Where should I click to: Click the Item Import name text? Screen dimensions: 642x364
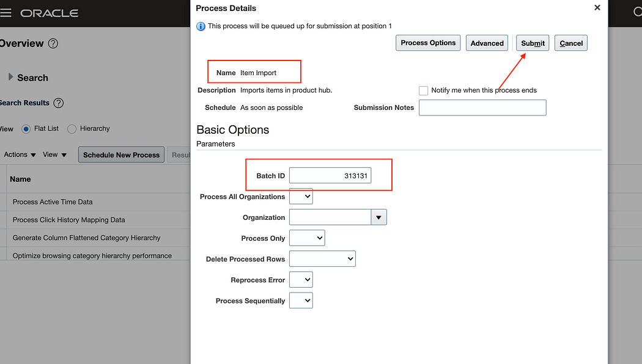259,73
